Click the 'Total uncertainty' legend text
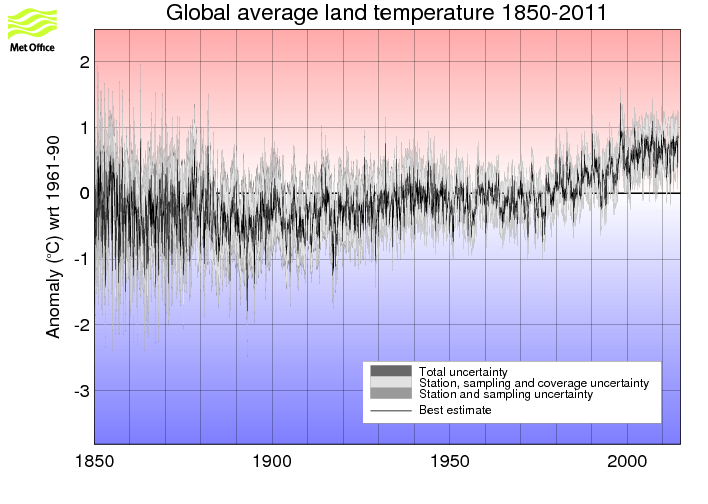 [x=463, y=372]
